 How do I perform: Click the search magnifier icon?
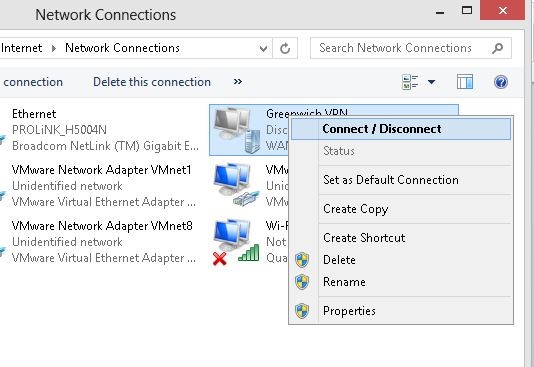pos(497,48)
